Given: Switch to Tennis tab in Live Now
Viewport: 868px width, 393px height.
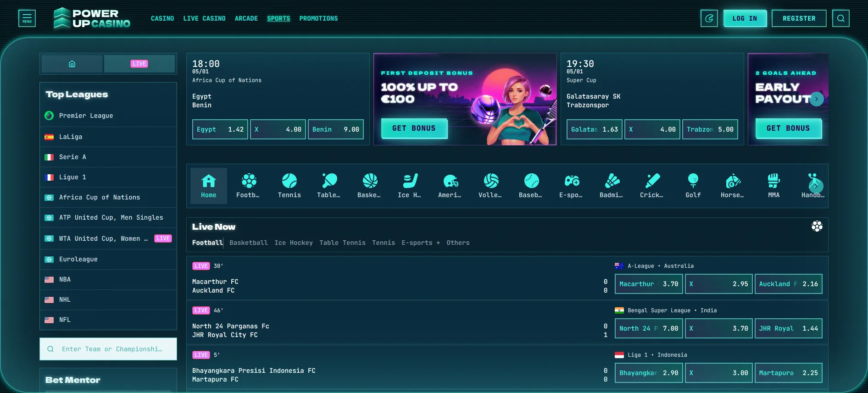Looking at the screenshot, I should (x=384, y=243).
